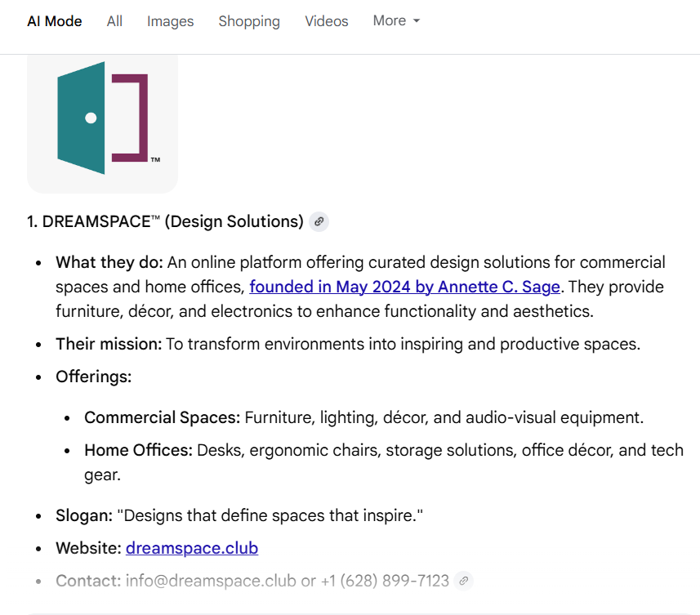Expand the More dropdown menu
Image resolution: width=700 pixels, height=615 pixels.
[396, 20]
